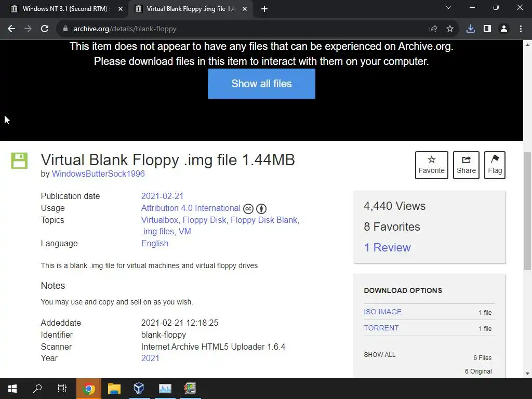Open the 1 Review link
Screen dimensions: 532x399
pyautogui.click(x=387, y=247)
